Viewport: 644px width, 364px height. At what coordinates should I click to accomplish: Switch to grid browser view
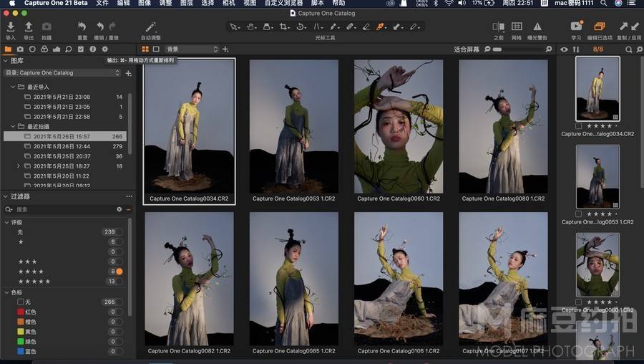click(145, 49)
